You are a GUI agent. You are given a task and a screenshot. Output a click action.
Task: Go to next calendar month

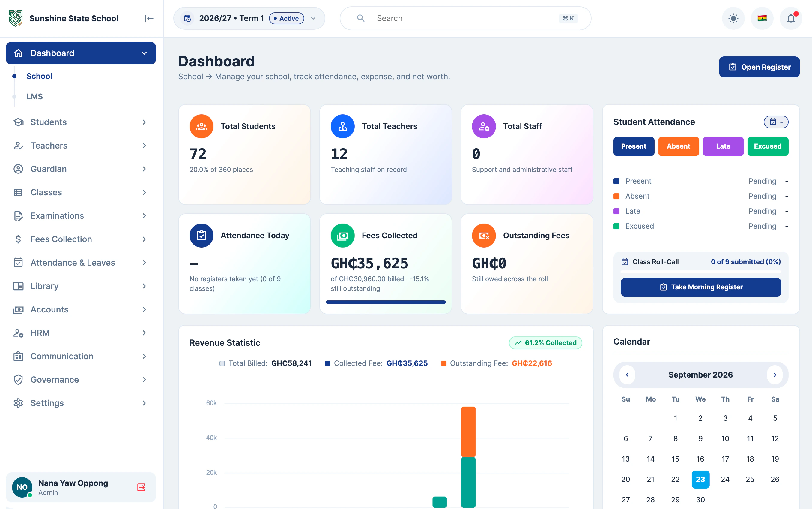pos(775,375)
